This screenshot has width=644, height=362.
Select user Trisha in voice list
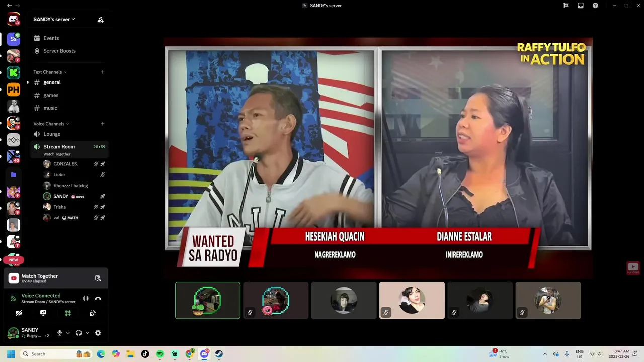pos(74,207)
